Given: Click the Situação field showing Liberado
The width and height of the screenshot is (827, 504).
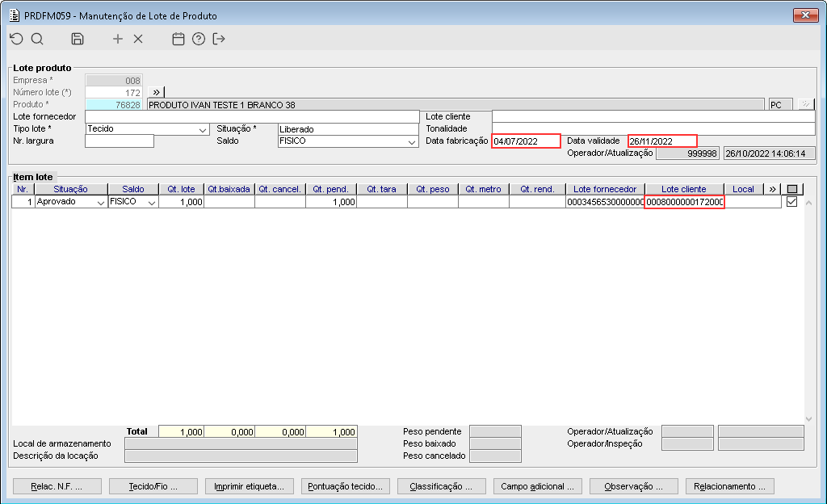Looking at the screenshot, I should coord(348,129).
